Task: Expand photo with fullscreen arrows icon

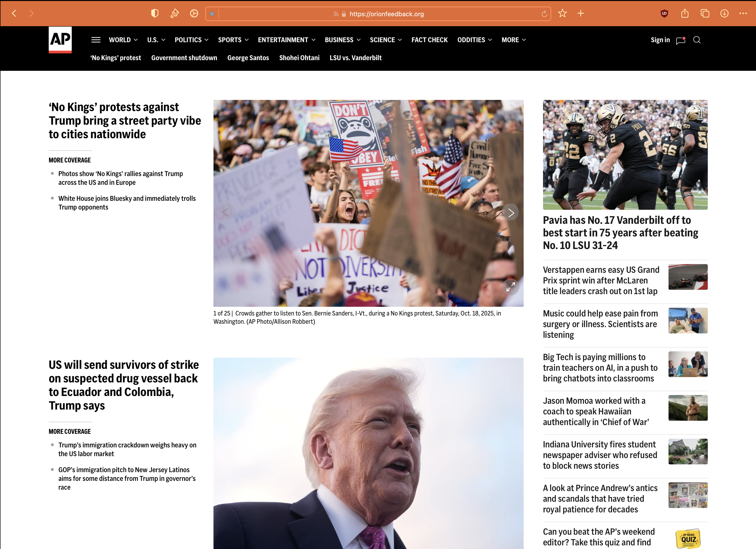Action: click(511, 287)
